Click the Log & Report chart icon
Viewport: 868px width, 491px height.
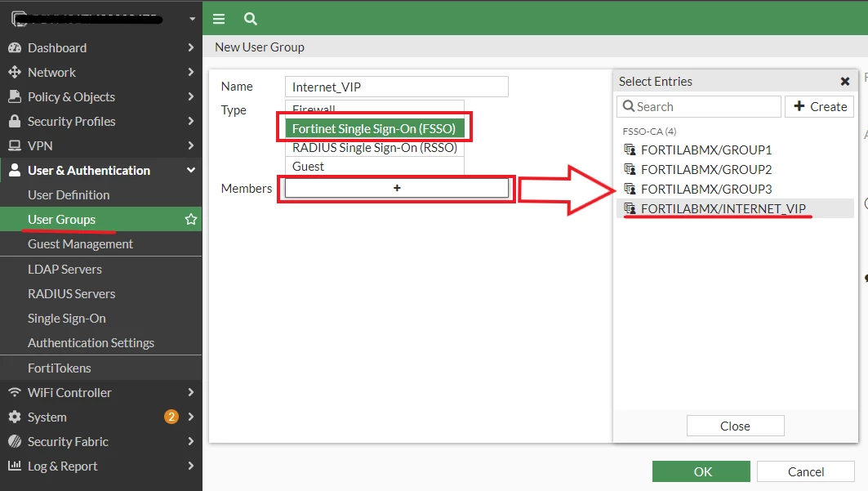click(x=15, y=466)
